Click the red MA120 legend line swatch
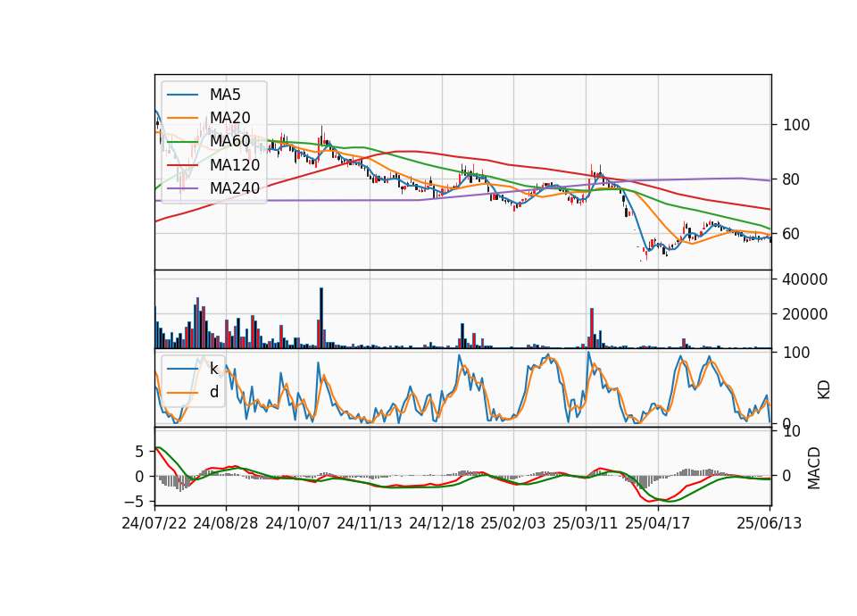 (x=182, y=165)
